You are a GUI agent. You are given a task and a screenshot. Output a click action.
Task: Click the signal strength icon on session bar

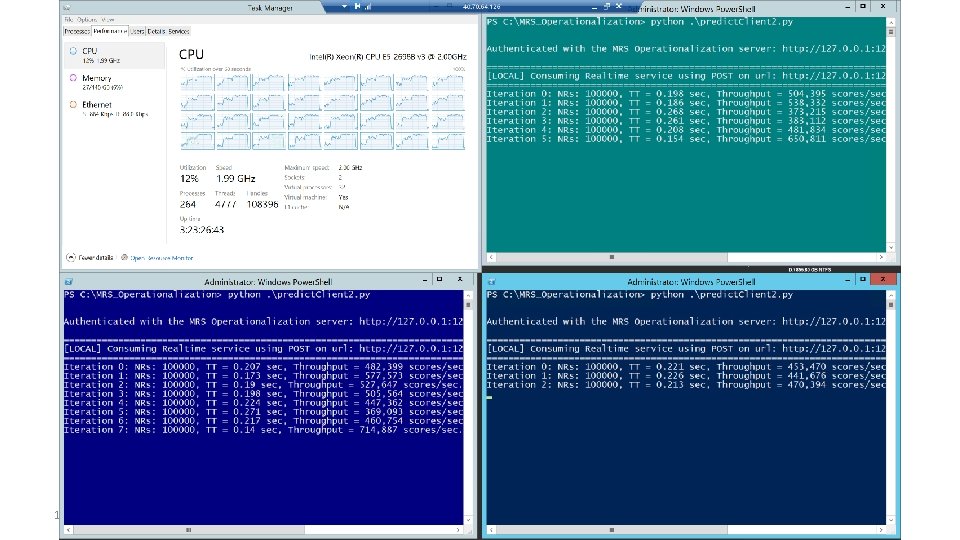368,6
